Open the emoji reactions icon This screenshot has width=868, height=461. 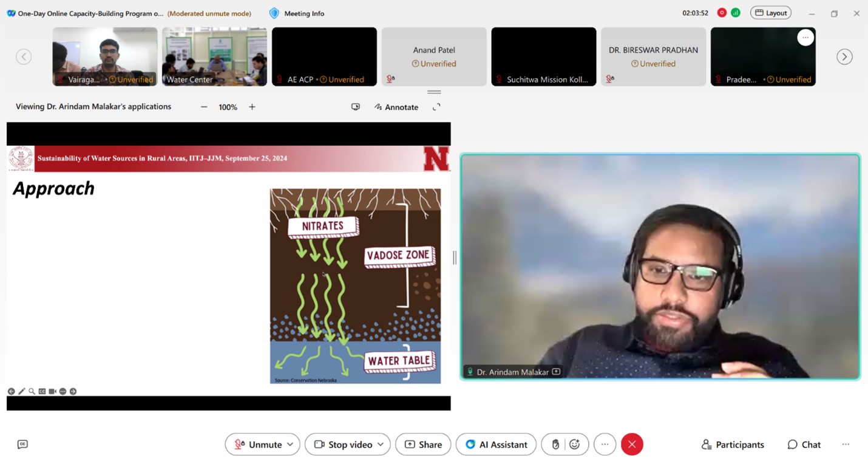(x=575, y=445)
